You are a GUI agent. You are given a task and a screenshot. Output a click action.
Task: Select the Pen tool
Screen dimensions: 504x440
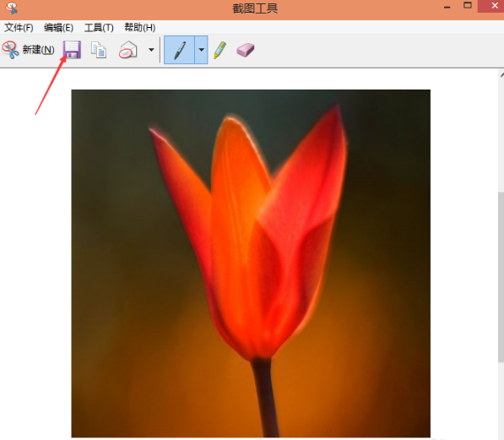pyautogui.click(x=179, y=50)
